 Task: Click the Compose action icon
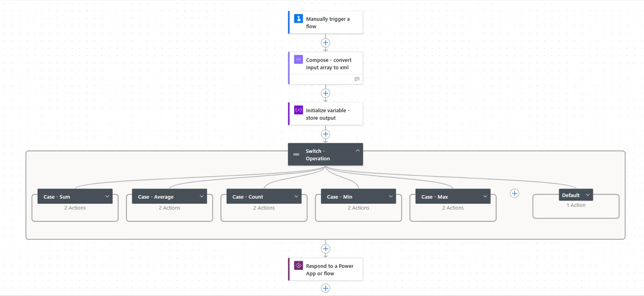pos(299,60)
